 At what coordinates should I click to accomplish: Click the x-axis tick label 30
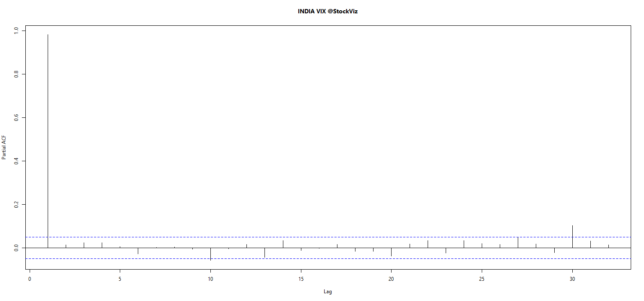(572, 279)
